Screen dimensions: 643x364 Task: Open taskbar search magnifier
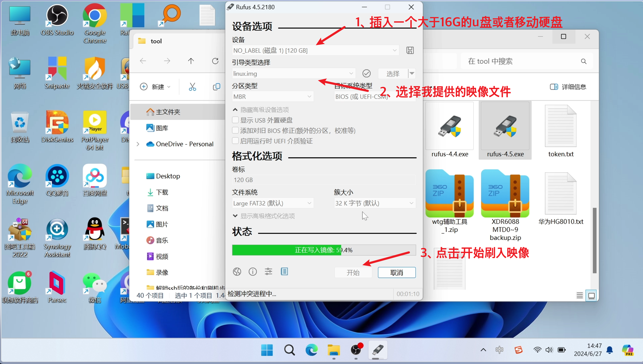click(x=289, y=350)
